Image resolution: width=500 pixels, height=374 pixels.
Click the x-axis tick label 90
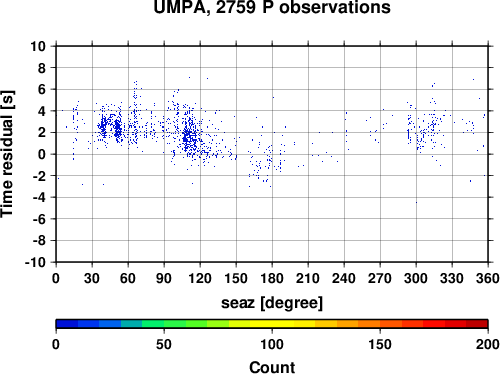[164, 278]
